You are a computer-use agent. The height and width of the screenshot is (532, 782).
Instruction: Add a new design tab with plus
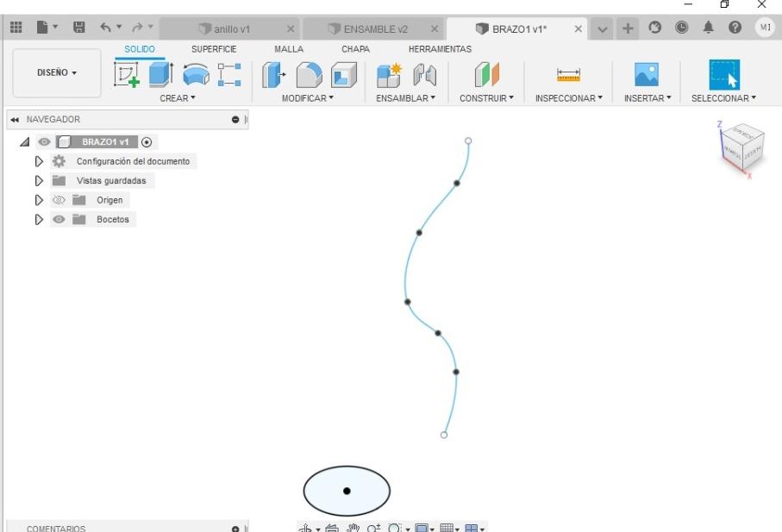click(628, 28)
